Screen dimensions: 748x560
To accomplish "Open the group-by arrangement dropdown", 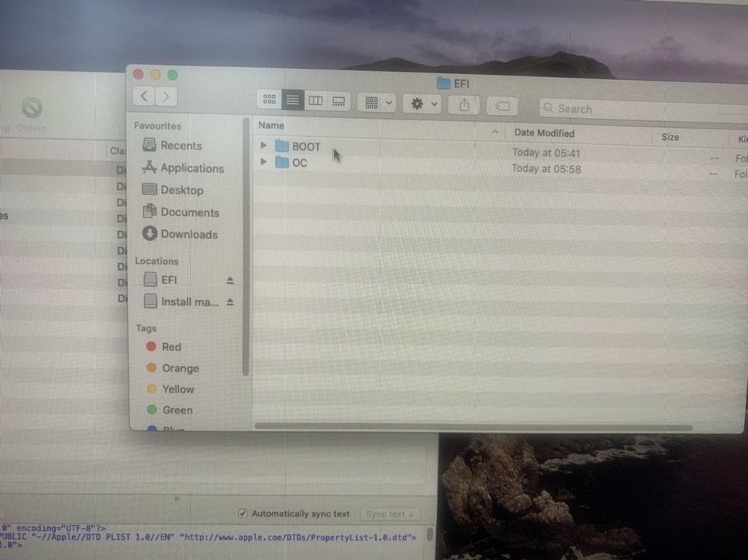I will (x=377, y=102).
